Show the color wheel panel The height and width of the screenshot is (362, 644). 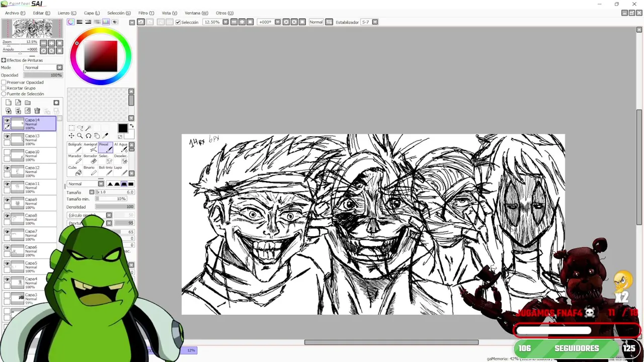71,22
